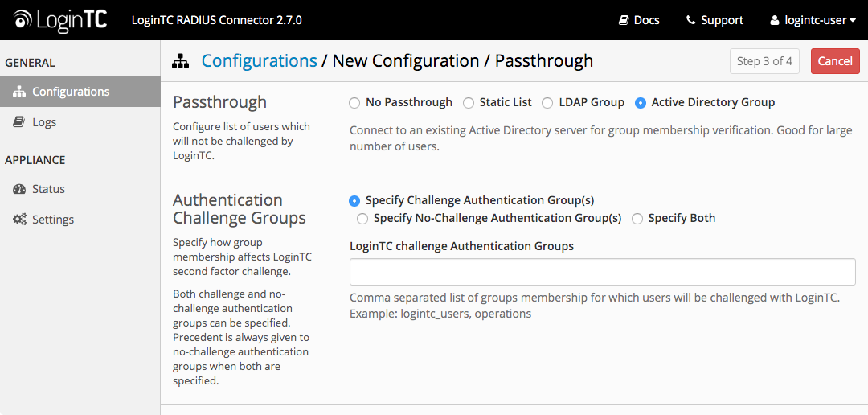Viewport: 868px width, 415px height.
Task: Click the user profile icon
Action: (x=775, y=20)
